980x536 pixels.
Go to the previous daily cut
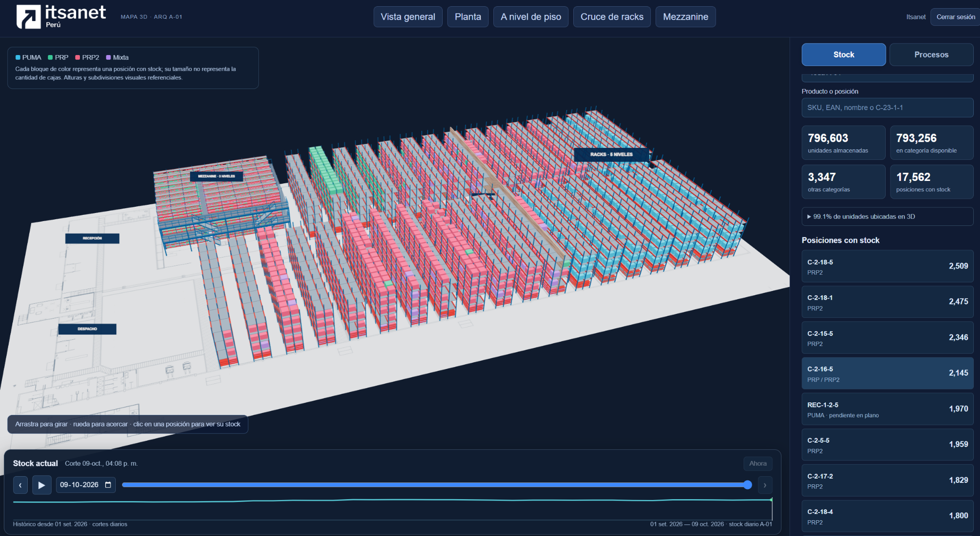pos(20,485)
